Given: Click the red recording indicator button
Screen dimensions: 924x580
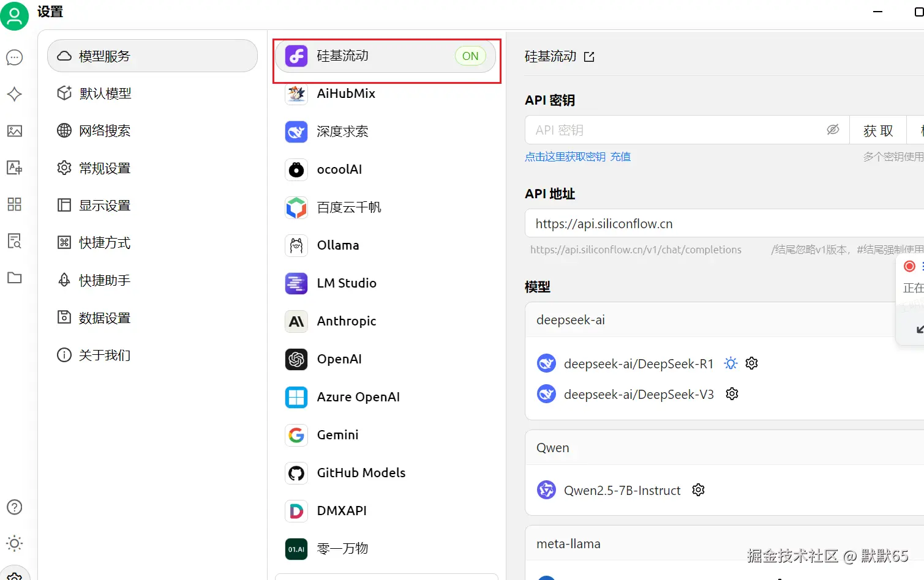Looking at the screenshot, I should click(x=910, y=266).
